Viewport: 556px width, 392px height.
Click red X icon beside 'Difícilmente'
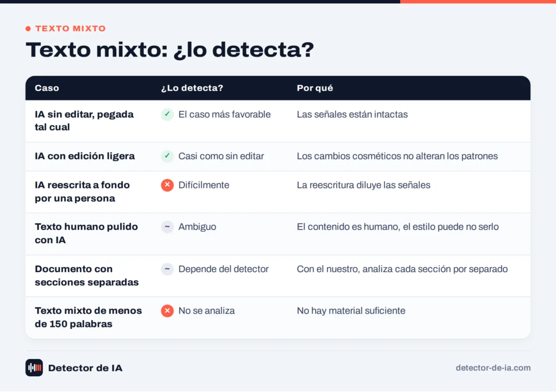[x=167, y=185]
